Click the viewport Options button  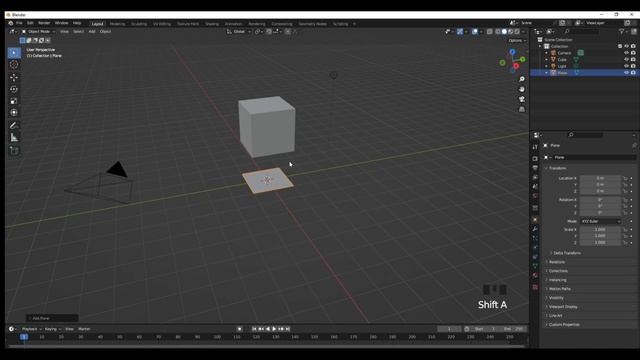click(x=517, y=40)
